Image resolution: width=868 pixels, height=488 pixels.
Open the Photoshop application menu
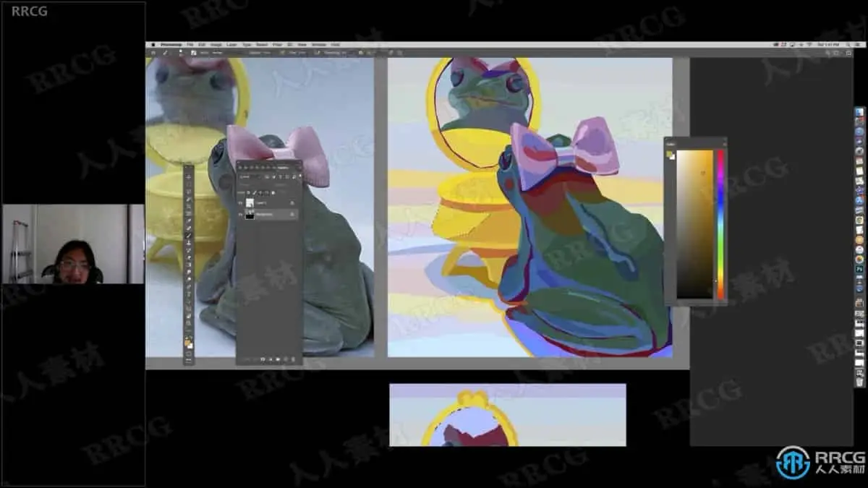click(171, 45)
